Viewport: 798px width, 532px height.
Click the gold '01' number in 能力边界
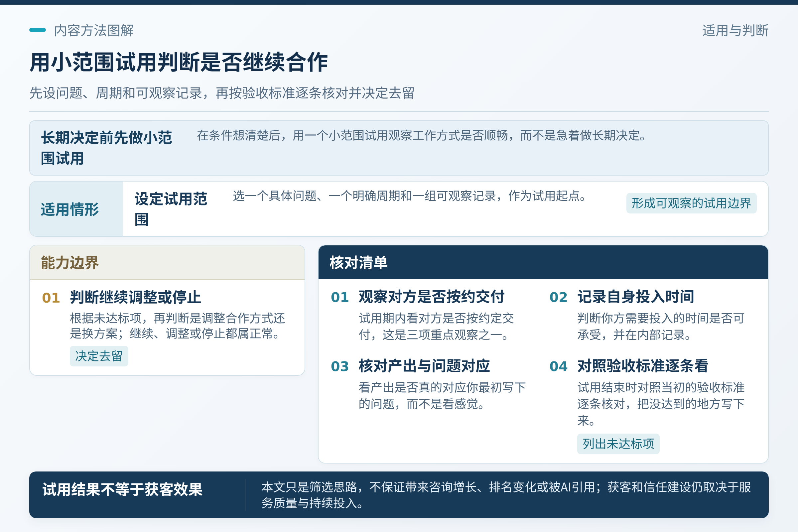[x=51, y=298]
